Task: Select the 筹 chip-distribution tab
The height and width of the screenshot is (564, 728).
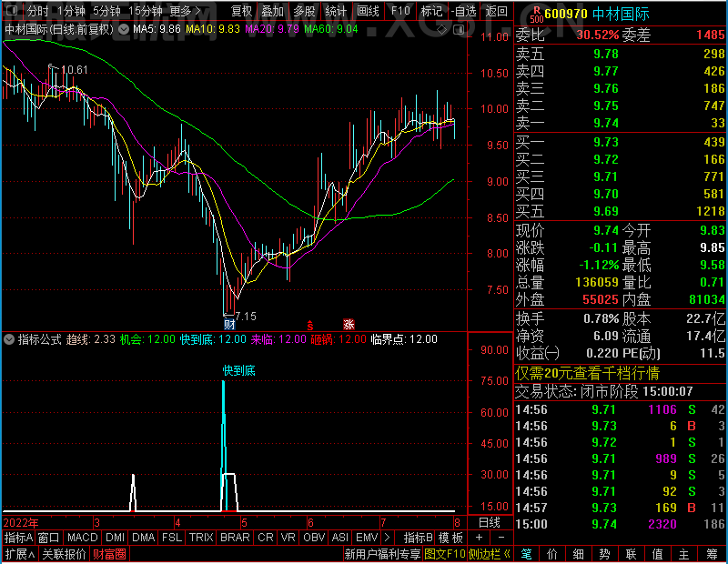Action: 713,554
